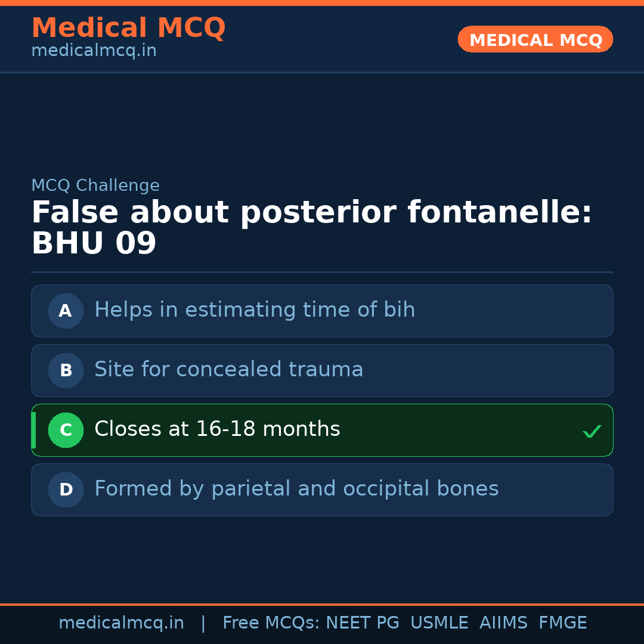Select answer 'Closes at 16-18 months'
Screen dimensions: 644x644
217,429
